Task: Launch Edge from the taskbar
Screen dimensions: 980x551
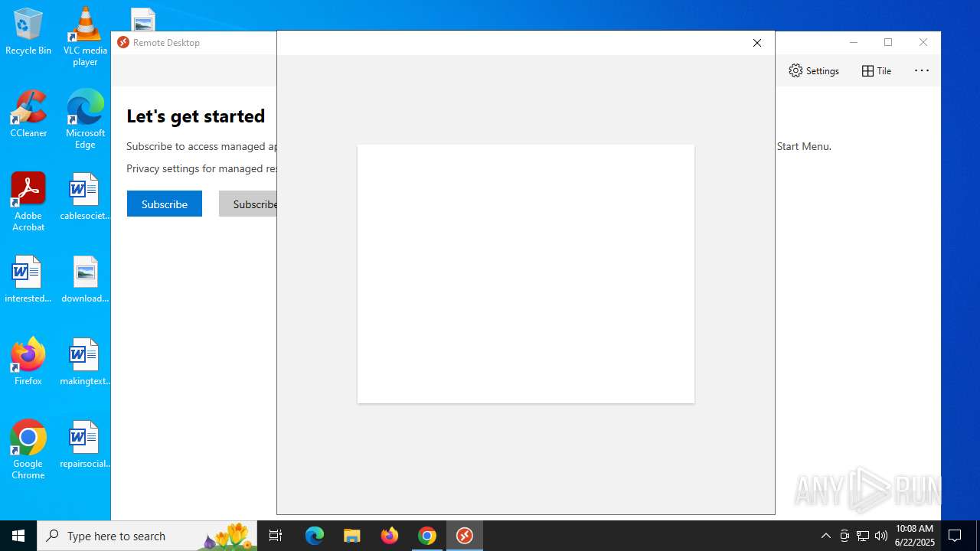Action: [x=315, y=536]
